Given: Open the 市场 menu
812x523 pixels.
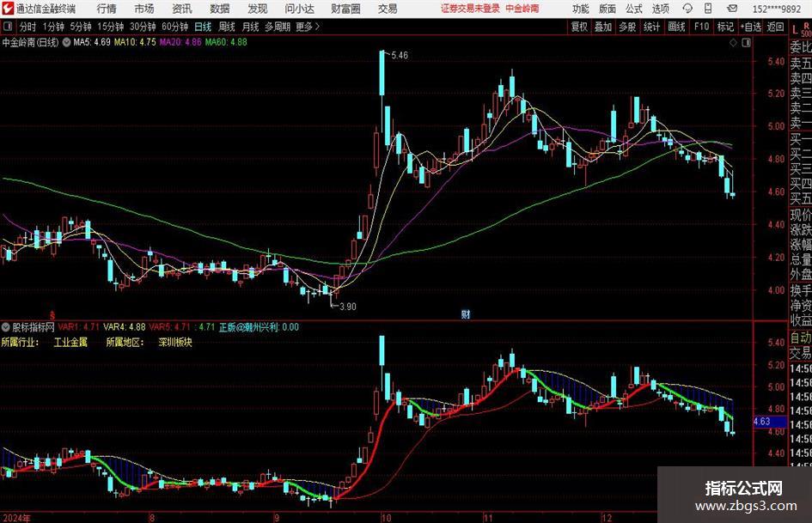Looking at the screenshot, I should (x=144, y=9).
